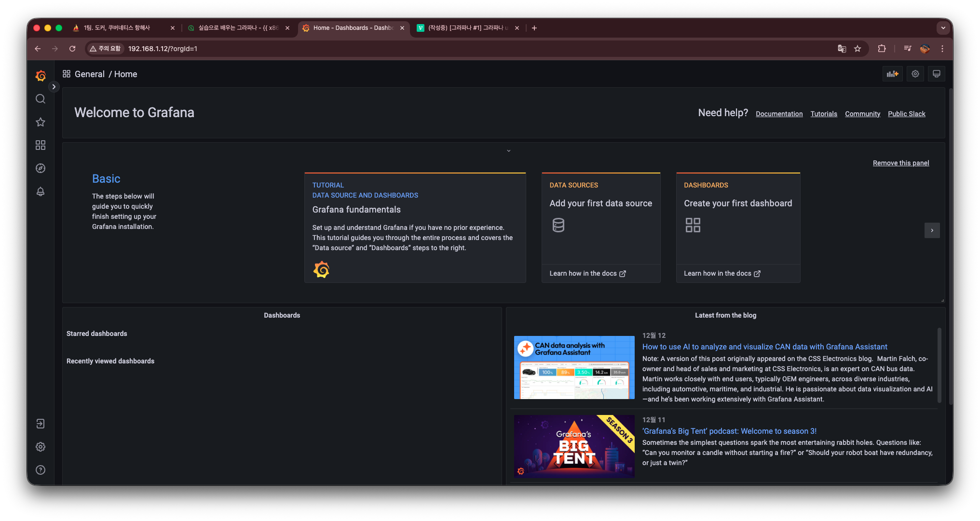Expand the sidebar navigation menu chevron
The height and width of the screenshot is (521, 980).
[x=54, y=87]
